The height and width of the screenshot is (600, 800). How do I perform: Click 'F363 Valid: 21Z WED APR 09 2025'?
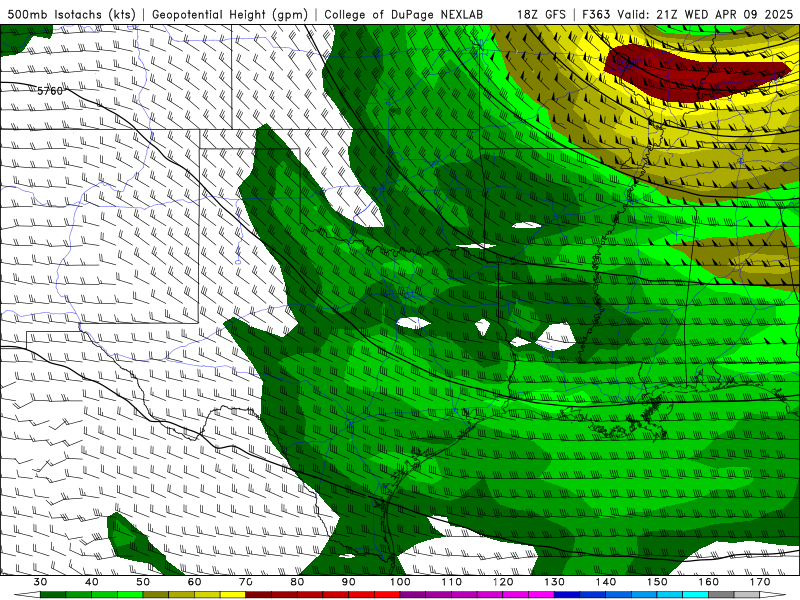tap(688, 14)
